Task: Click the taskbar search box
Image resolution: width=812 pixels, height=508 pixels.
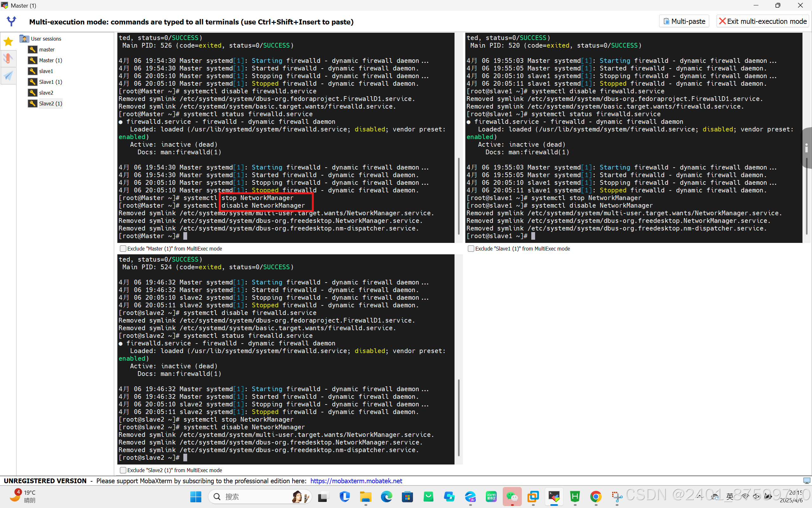Action: coord(260,497)
